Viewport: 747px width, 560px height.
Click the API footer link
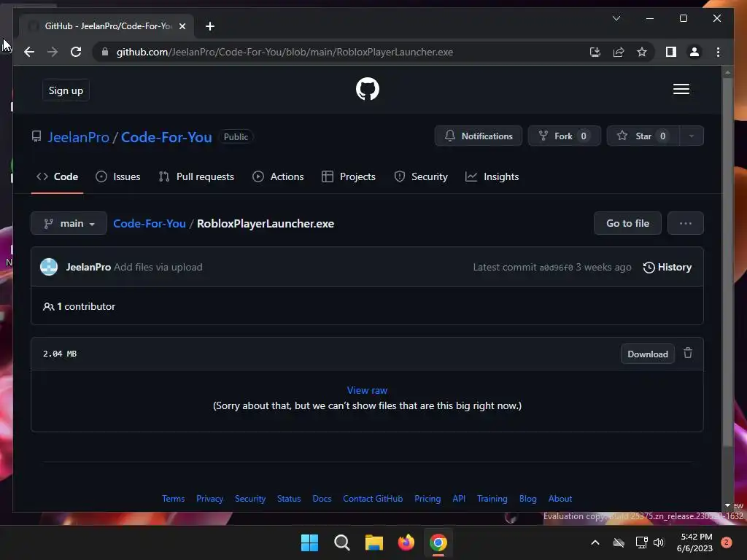click(x=459, y=499)
